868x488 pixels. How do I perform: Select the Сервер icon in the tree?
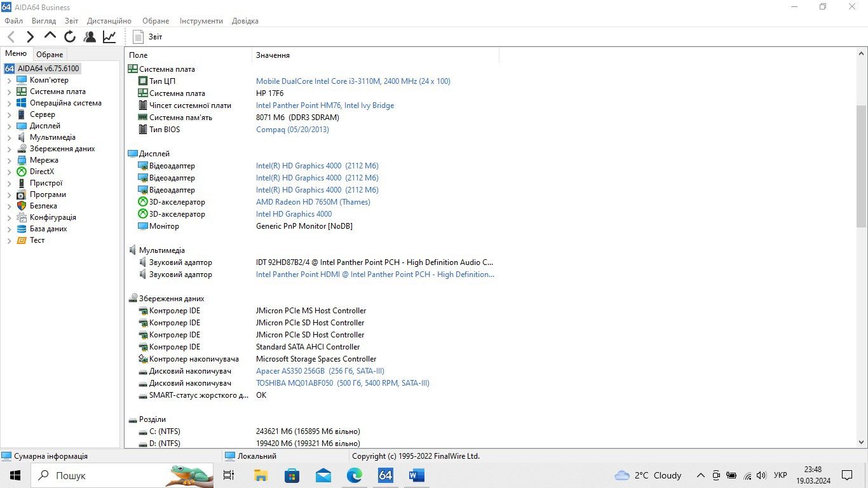tap(22, 114)
